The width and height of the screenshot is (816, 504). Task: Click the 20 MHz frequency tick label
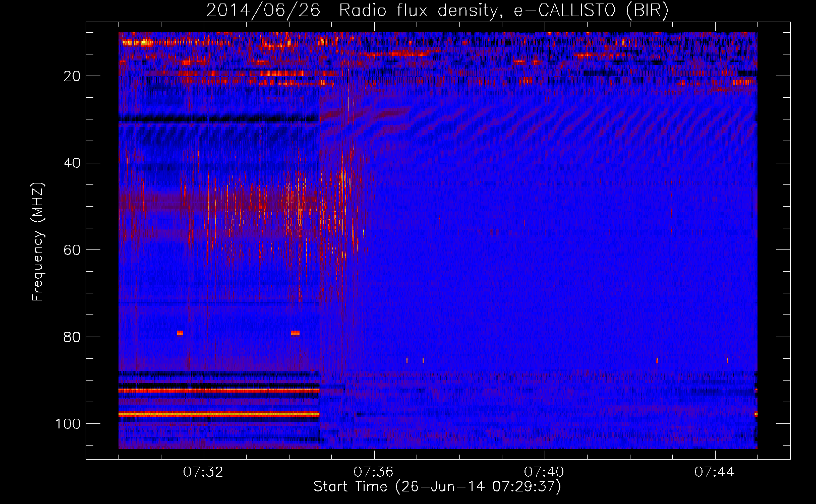pyautogui.click(x=73, y=76)
